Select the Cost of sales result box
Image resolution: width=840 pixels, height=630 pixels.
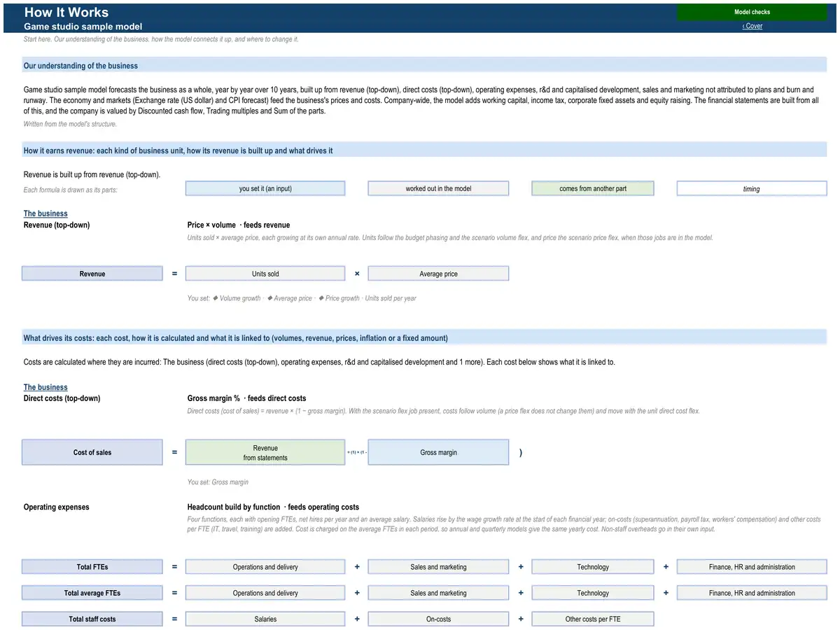(x=92, y=452)
